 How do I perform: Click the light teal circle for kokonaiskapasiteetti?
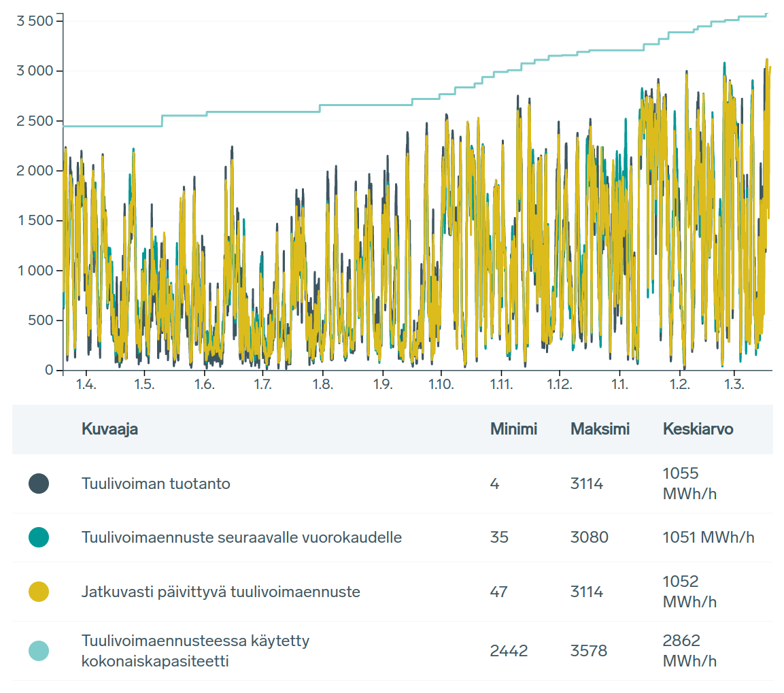[x=39, y=651]
